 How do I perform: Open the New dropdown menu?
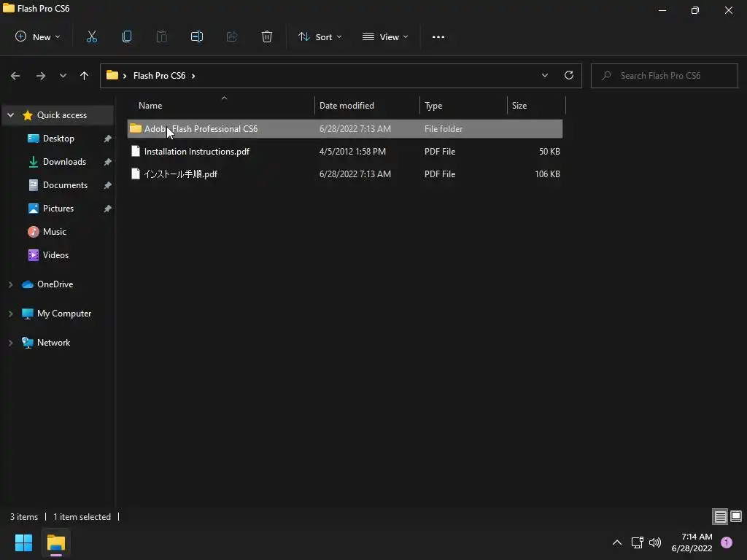click(38, 36)
